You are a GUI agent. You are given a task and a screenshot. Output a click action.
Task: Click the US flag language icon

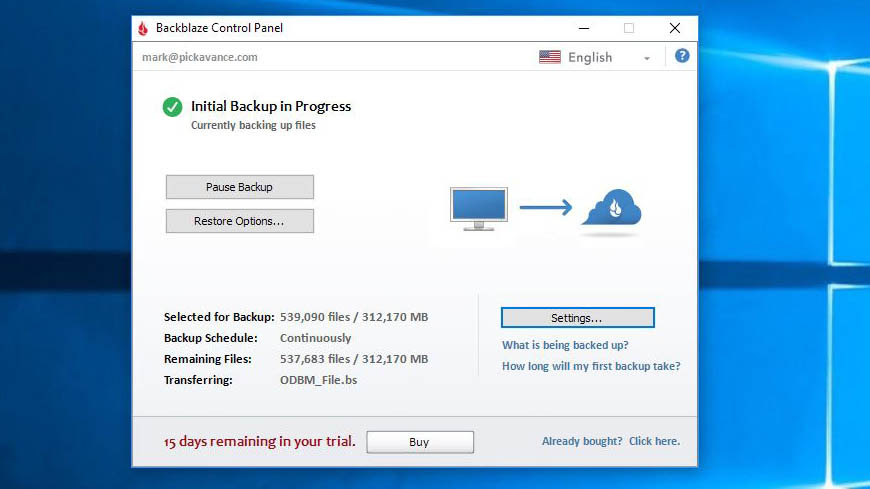tap(549, 57)
